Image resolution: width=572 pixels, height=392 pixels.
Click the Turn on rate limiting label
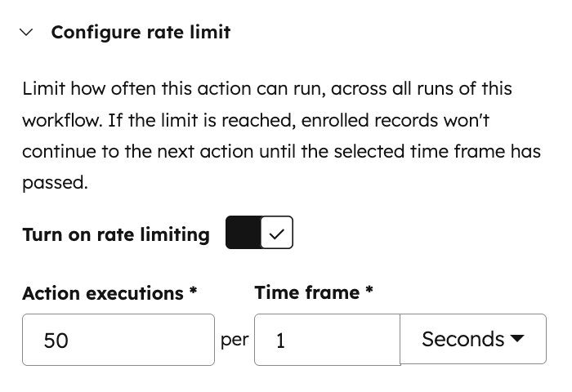(116, 234)
